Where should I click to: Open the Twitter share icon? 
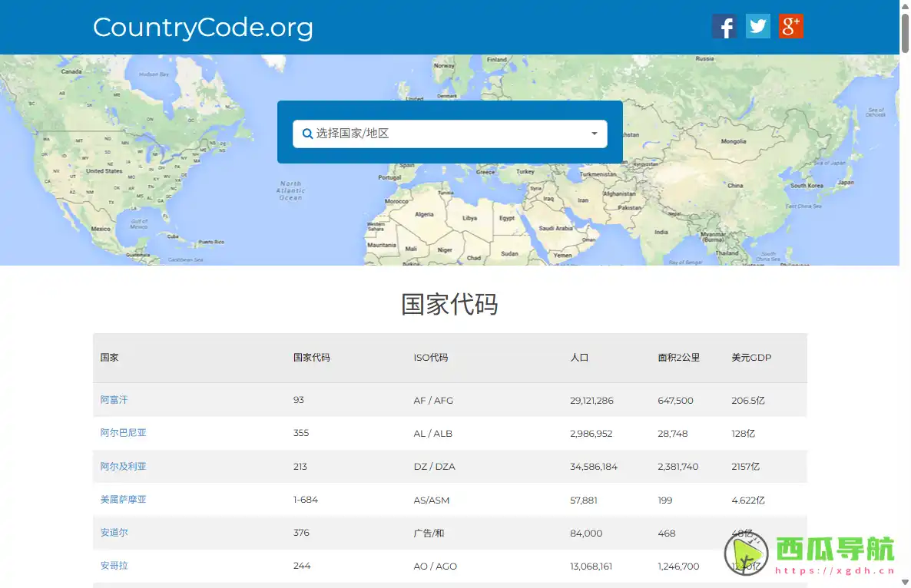[757, 26]
